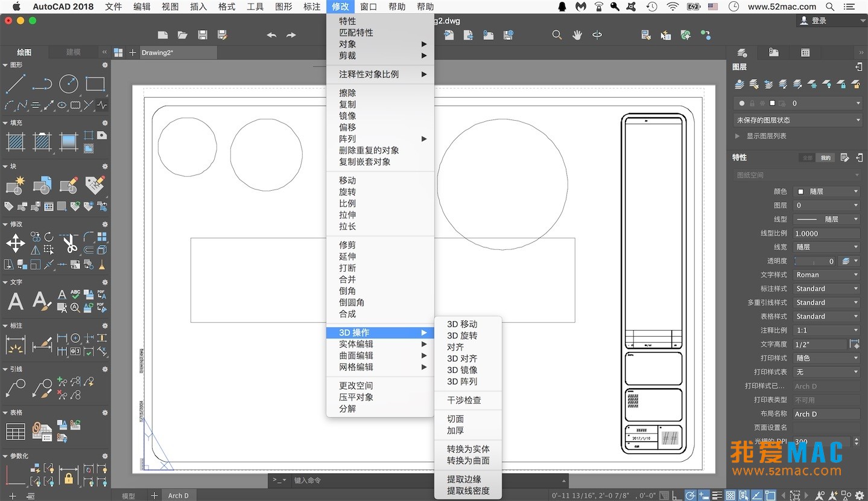The height and width of the screenshot is (501, 868).
Task: Choose 3D 旋转 from the submenu
Action: [462, 336]
